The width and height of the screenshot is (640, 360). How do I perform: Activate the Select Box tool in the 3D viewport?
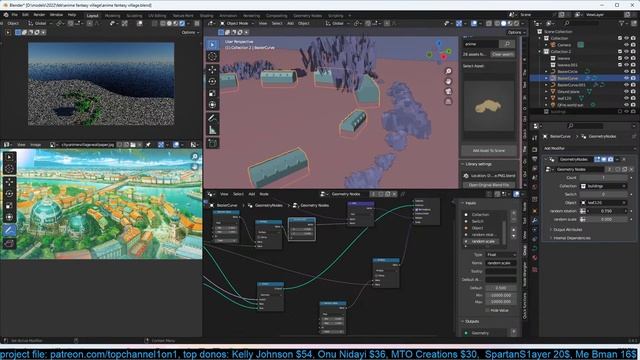click(212, 44)
